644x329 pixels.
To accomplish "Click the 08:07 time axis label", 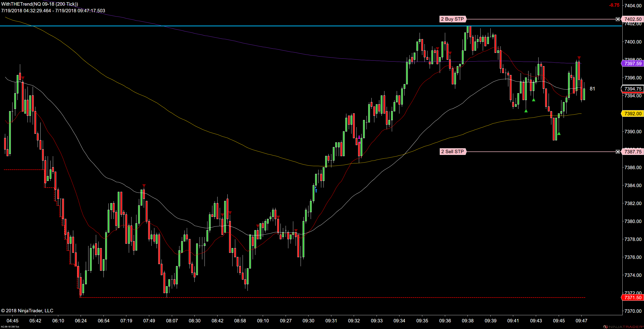I will [172, 321].
